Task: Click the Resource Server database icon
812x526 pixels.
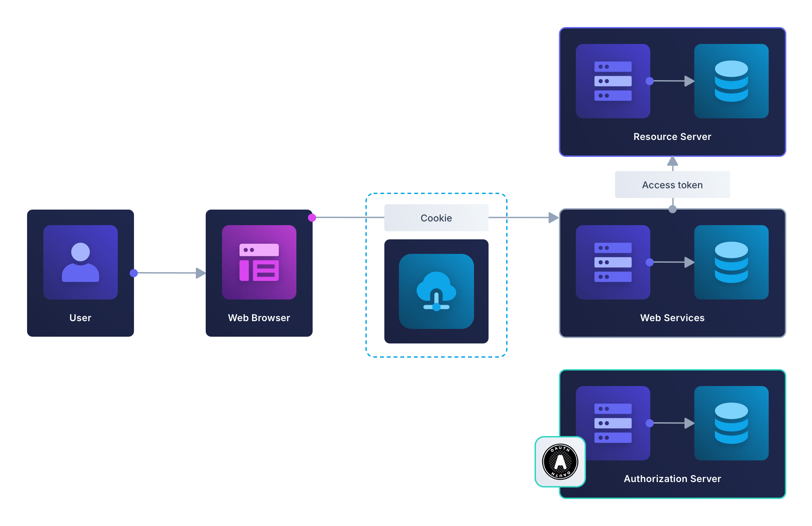Action: [731, 81]
